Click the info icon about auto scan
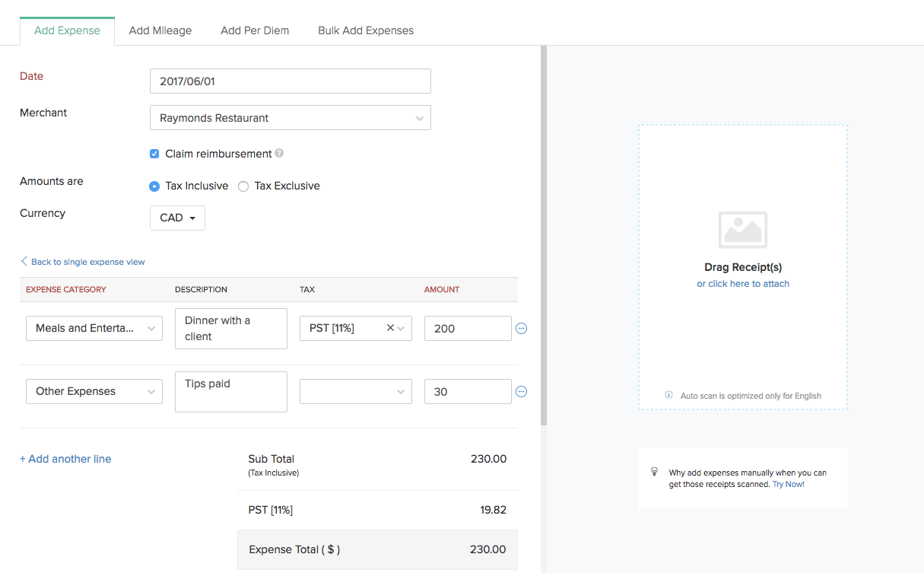The width and height of the screenshot is (924, 573). (668, 395)
